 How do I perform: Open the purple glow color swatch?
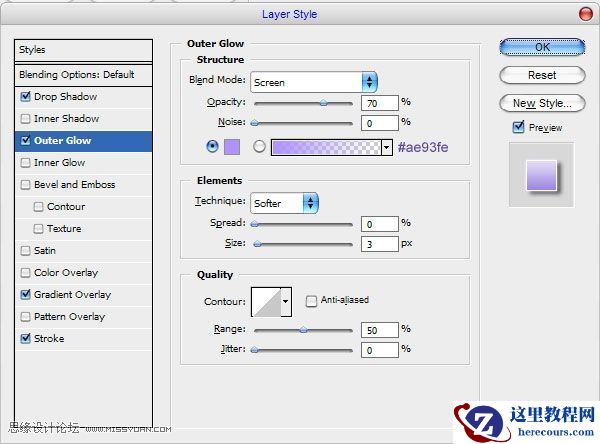click(232, 147)
